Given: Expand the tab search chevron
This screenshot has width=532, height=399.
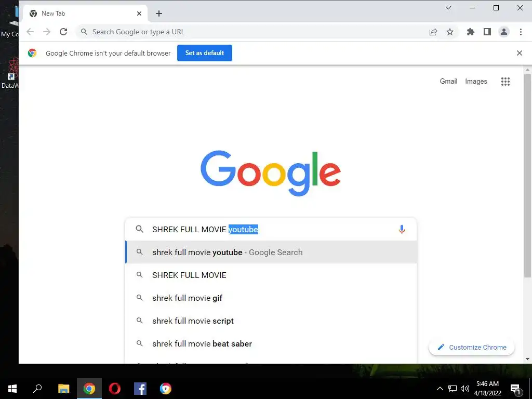Looking at the screenshot, I should tap(448, 8).
